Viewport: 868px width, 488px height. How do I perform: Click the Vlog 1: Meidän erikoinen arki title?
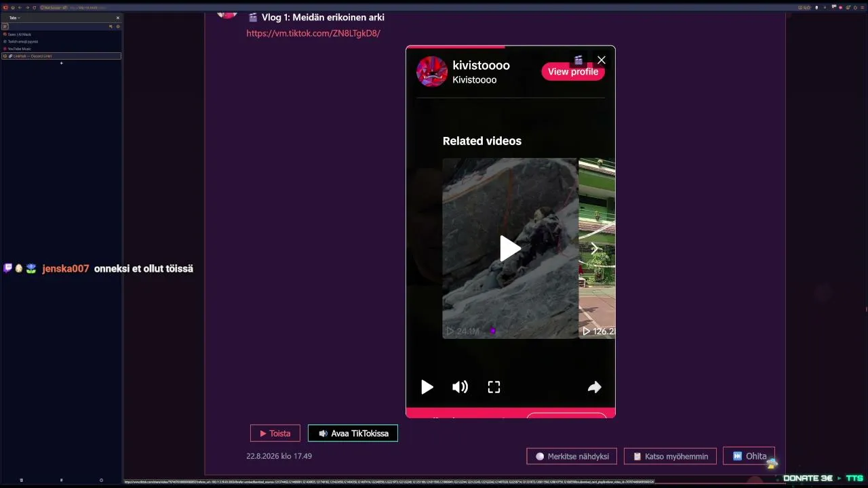tap(323, 17)
